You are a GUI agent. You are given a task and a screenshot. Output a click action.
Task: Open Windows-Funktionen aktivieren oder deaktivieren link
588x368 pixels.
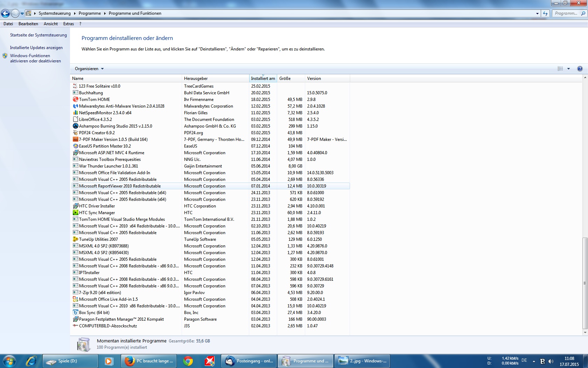point(35,58)
